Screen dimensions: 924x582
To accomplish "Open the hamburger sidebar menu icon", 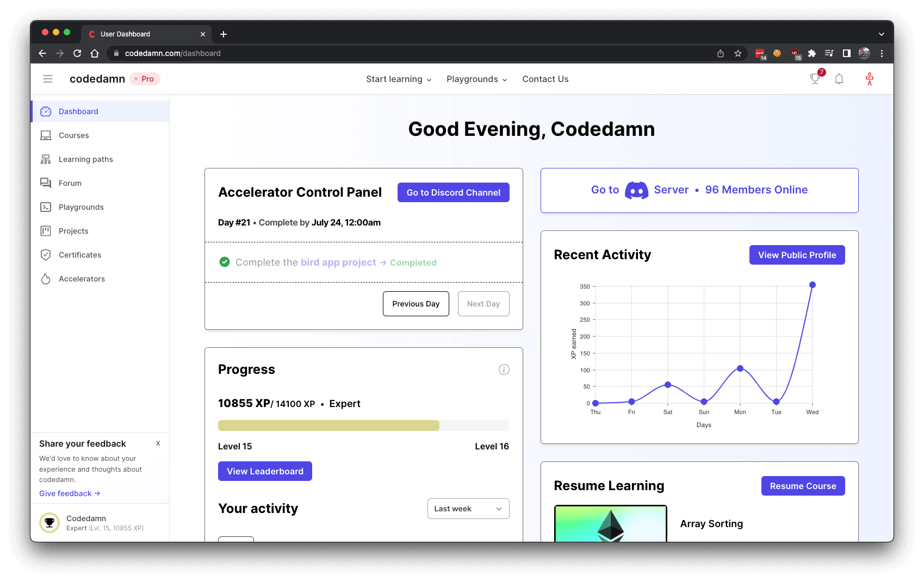I will click(x=48, y=79).
